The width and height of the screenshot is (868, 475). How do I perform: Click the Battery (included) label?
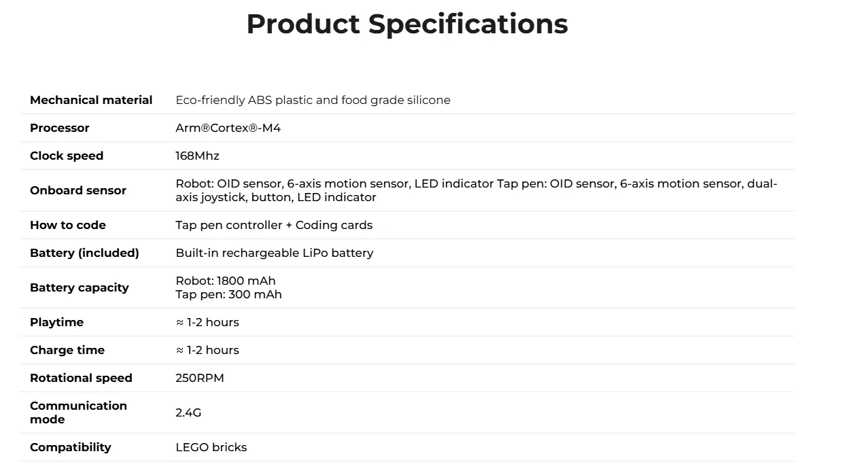coord(84,253)
